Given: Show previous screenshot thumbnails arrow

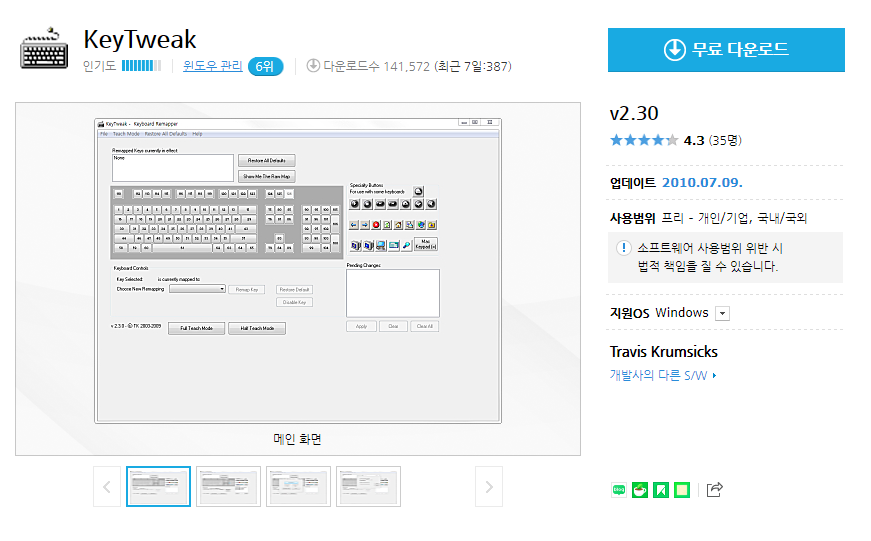Looking at the screenshot, I should pos(107,487).
